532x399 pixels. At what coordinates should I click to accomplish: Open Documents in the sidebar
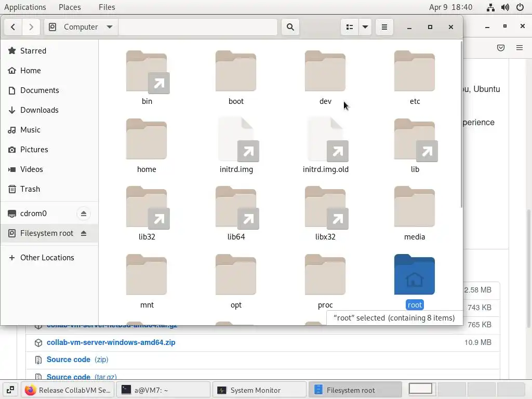point(49,90)
